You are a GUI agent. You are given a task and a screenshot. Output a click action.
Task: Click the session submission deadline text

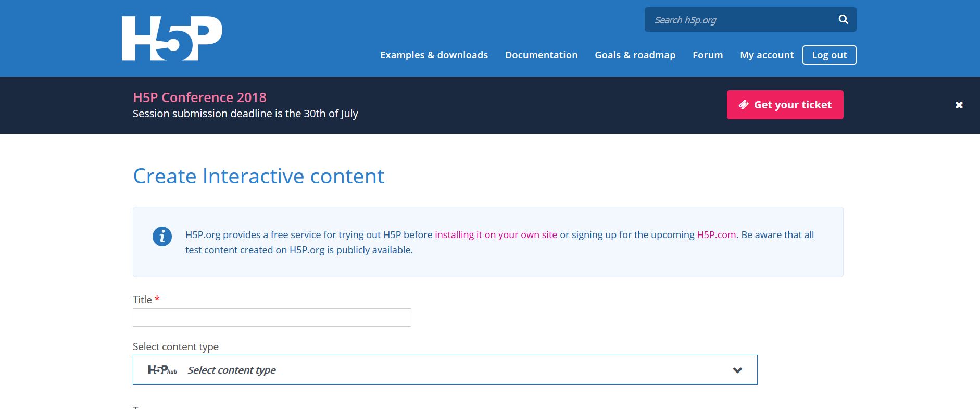245,114
